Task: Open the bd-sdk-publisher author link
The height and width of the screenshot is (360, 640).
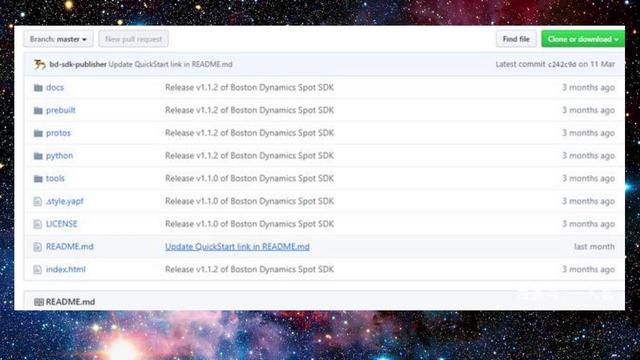Action: (78, 64)
